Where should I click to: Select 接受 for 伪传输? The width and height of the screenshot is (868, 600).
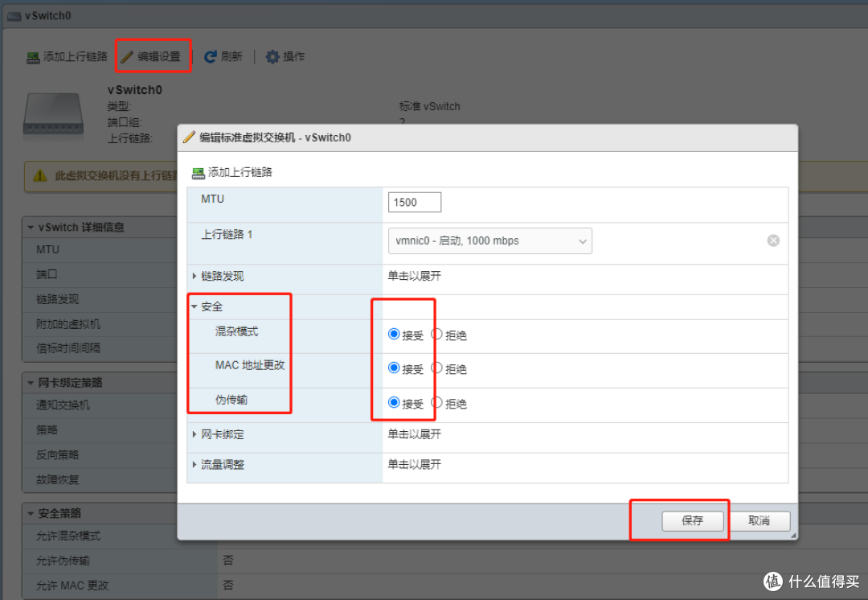(394, 402)
